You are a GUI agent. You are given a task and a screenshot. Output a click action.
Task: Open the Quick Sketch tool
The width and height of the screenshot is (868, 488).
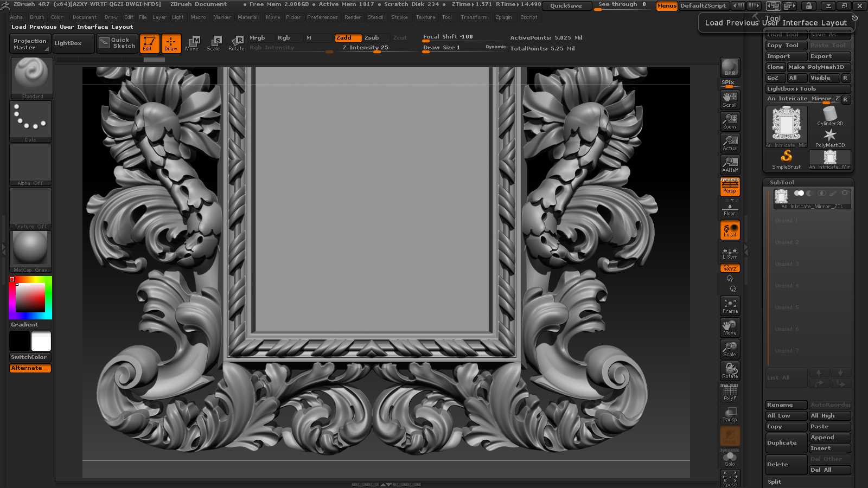point(117,43)
